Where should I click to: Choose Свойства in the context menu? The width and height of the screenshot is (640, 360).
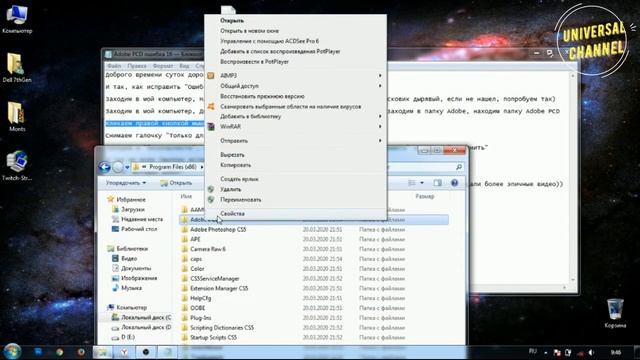(x=296, y=213)
